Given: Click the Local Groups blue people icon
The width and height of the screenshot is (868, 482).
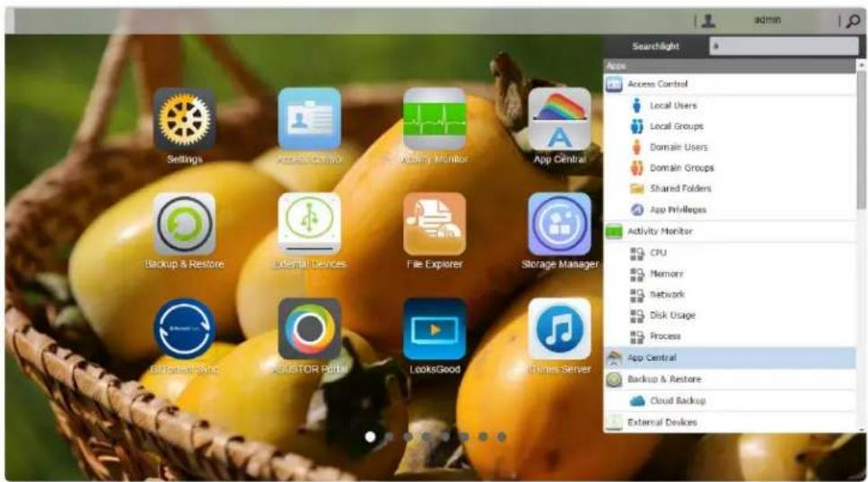Looking at the screenshot, I should click(636, 127).
